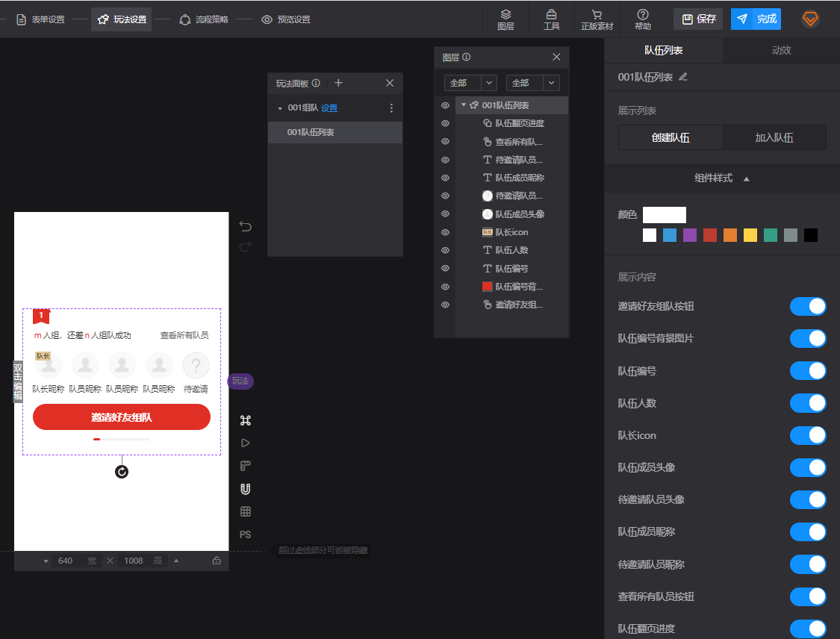
Task: Toggle 队长icon display switch
Action: coord(808,435)
